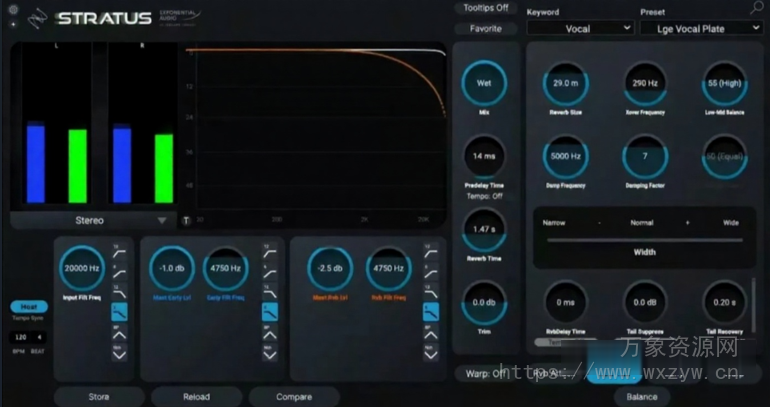Toggle the Tempo: Off setting under Predelay Time
The height and width of the screenshot is (407, 770).
[484, 196]
